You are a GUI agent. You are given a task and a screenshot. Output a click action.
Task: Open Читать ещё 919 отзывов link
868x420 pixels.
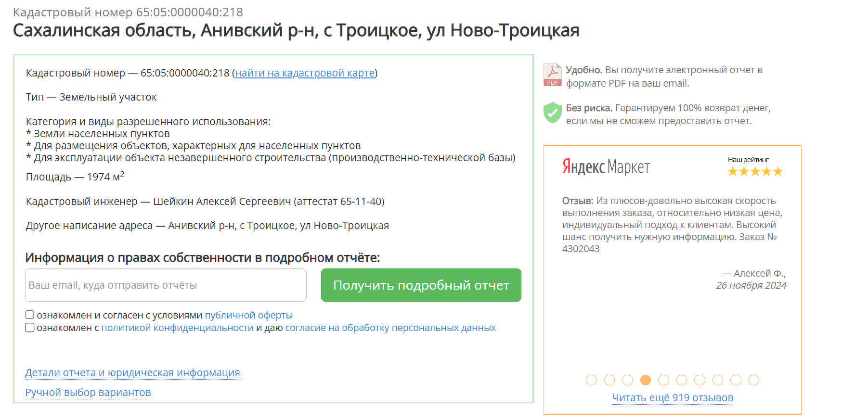[673, 398]
